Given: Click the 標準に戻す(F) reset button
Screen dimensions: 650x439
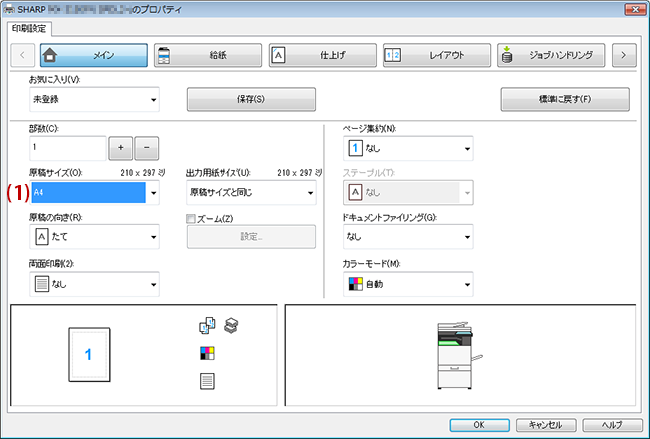Looking at the screenshot, I should point(565,99).
